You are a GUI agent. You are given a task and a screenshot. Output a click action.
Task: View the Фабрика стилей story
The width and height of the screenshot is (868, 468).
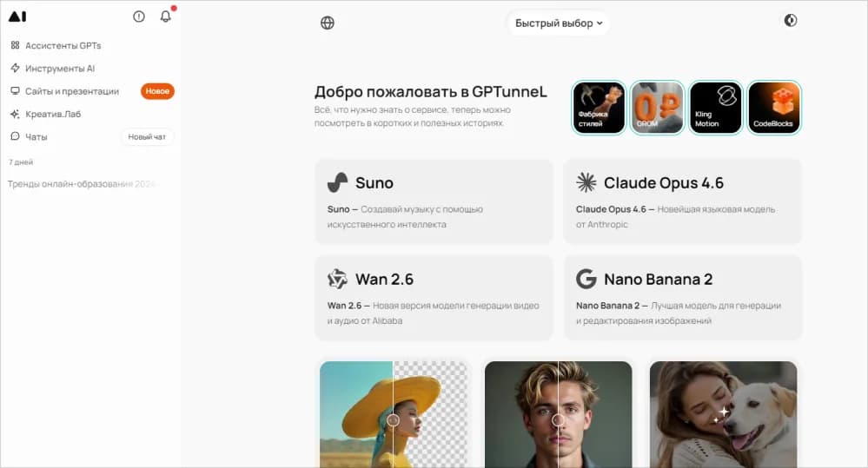pos(599,108)
